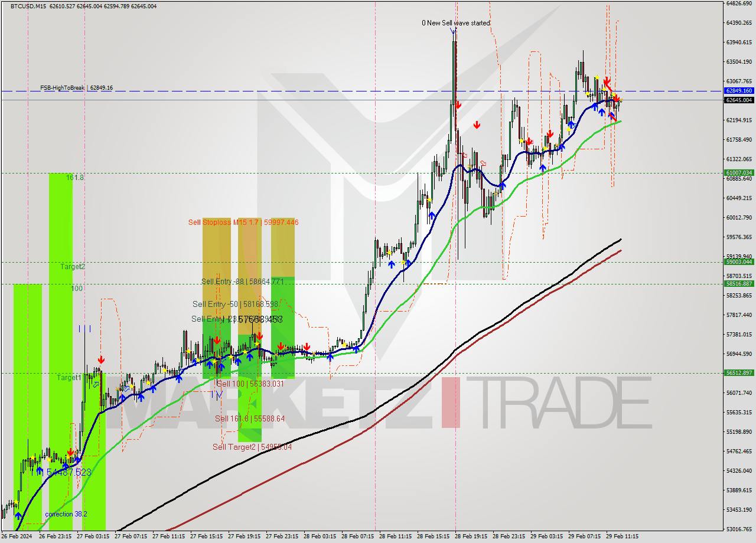The image size is (756, 543).
Task: Click the '28 Feb 11:15' time axis label
Action: [x=395, y=537]
